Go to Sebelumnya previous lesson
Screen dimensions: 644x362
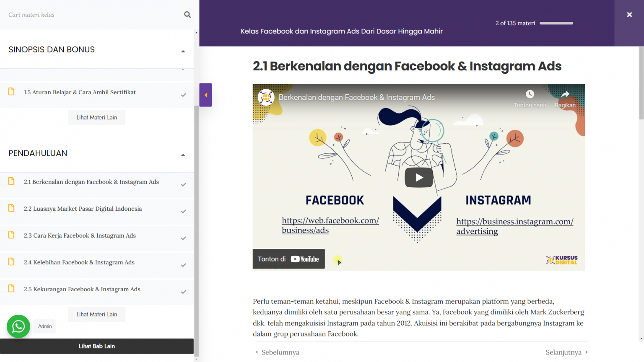tap(277, 352)
